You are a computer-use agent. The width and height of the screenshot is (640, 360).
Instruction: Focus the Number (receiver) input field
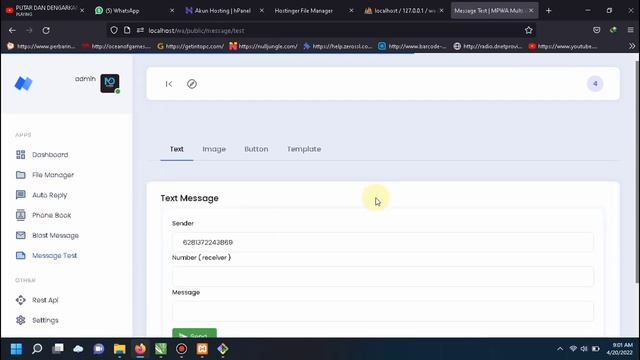(383, 276)
